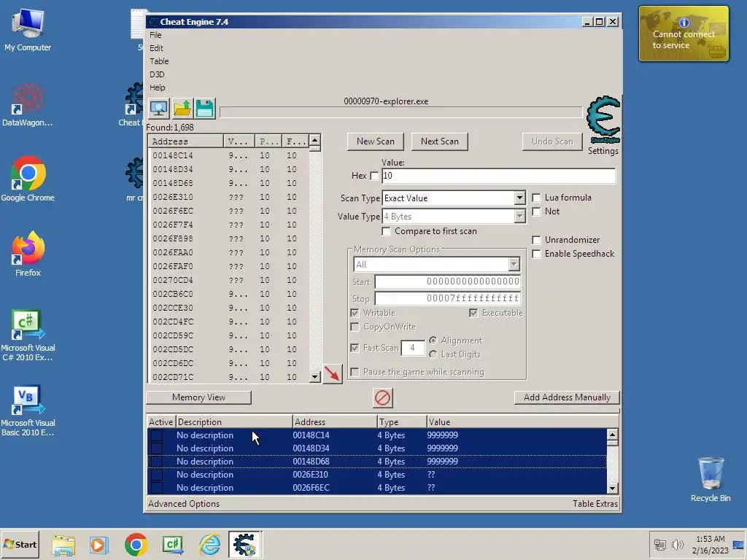Toggle Active box for 00148C14 row
Viewport: 747px width, 560px height.
point(157,435)
